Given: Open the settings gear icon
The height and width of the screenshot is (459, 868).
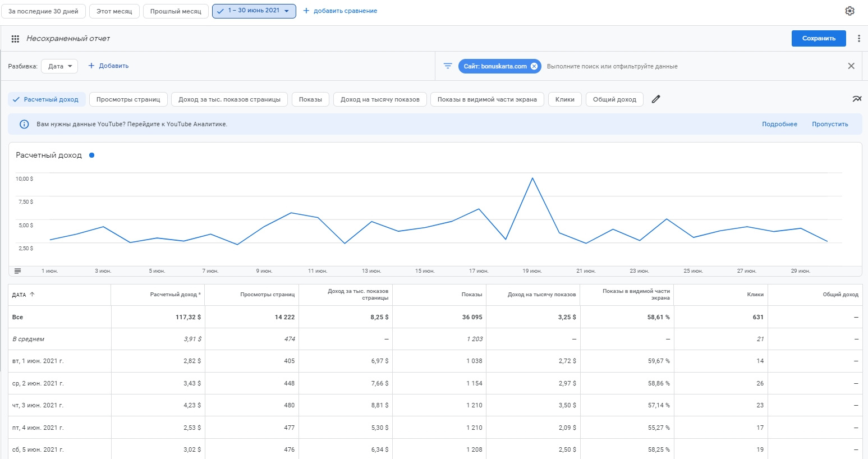Looking at the screenshot, I should coord(849,11).
